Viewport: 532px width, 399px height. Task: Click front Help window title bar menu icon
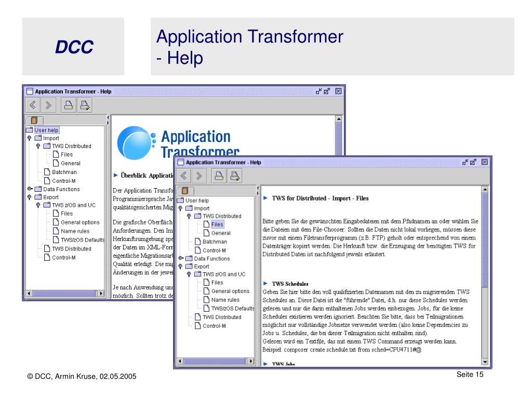pos(181,162)
